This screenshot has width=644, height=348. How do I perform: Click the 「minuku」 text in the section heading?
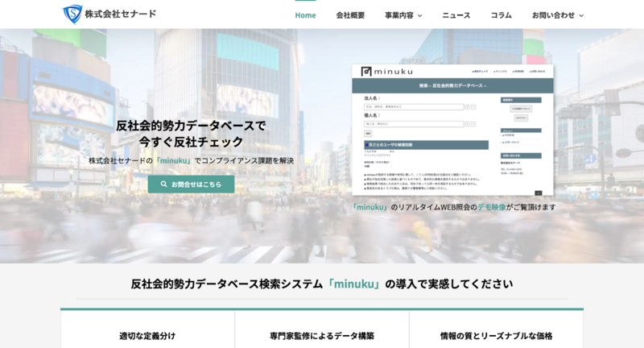tap(354, 284)
